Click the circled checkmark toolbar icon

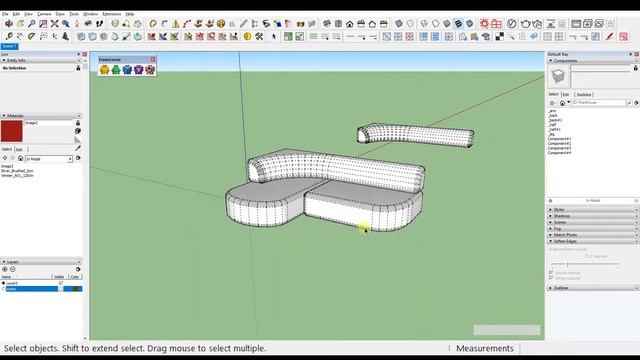pos(511,24)
